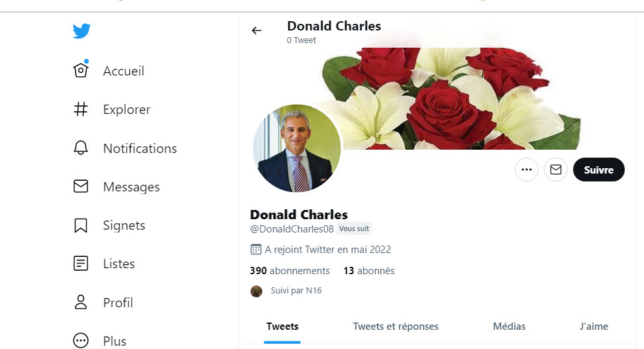
Task: Open the 13 abonnés followers list
Action: [368, 271]
